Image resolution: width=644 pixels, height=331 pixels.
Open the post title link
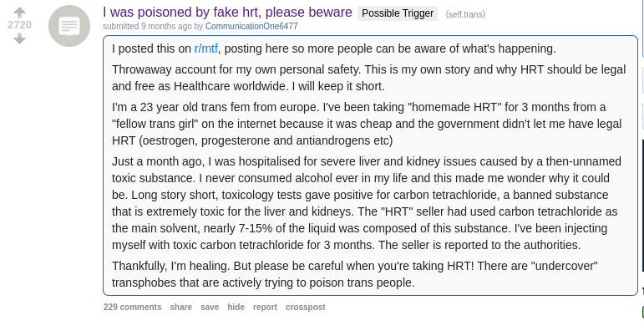click(x=227, y=13)
